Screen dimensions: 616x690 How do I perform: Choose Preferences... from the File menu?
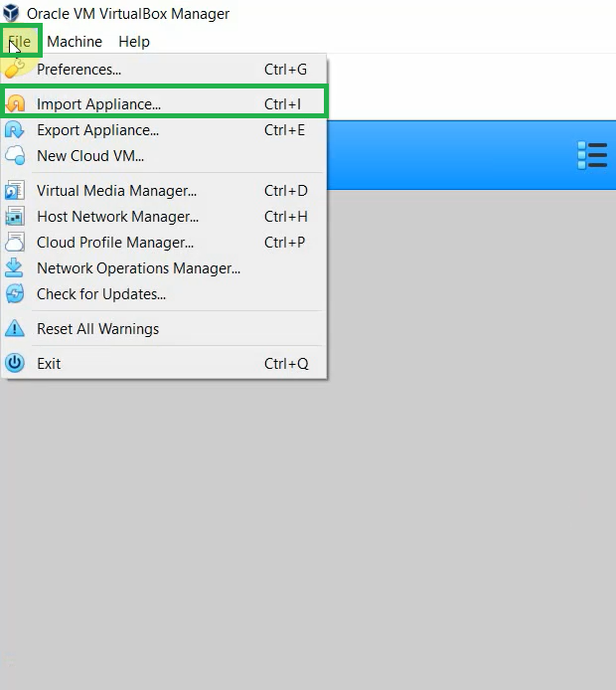click(x=164, y=70)
